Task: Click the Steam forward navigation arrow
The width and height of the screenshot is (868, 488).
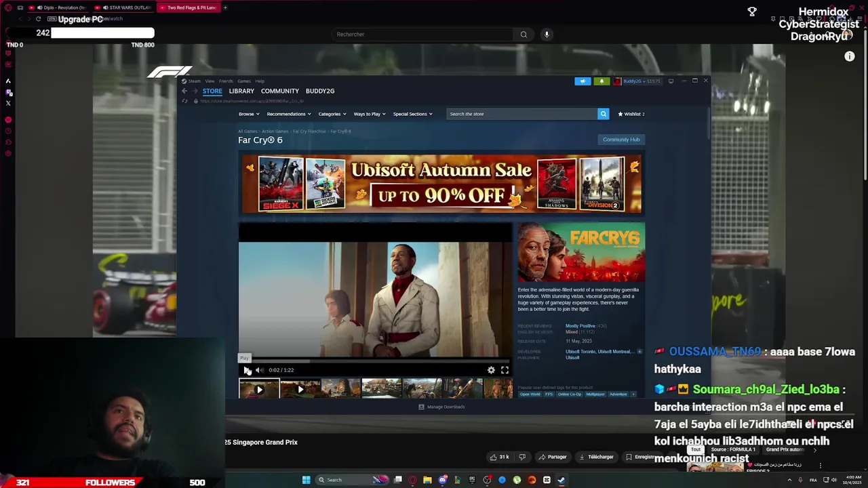Action: point(195,91)
